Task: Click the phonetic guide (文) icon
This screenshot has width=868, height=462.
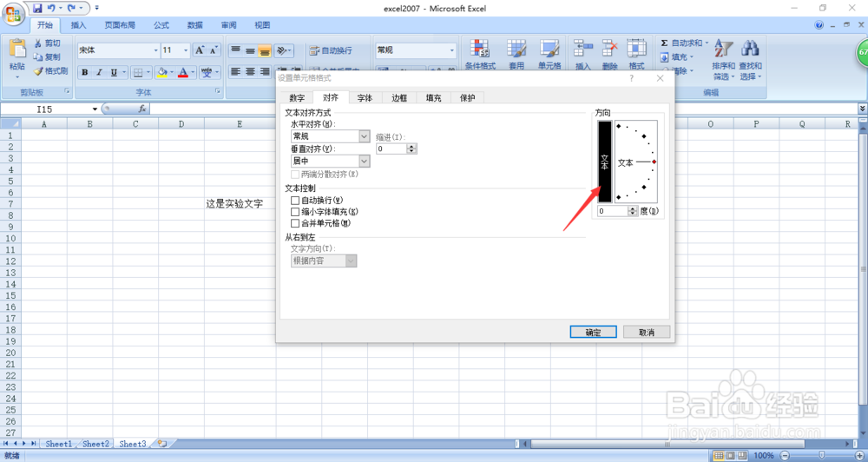Action: [207, 72]
